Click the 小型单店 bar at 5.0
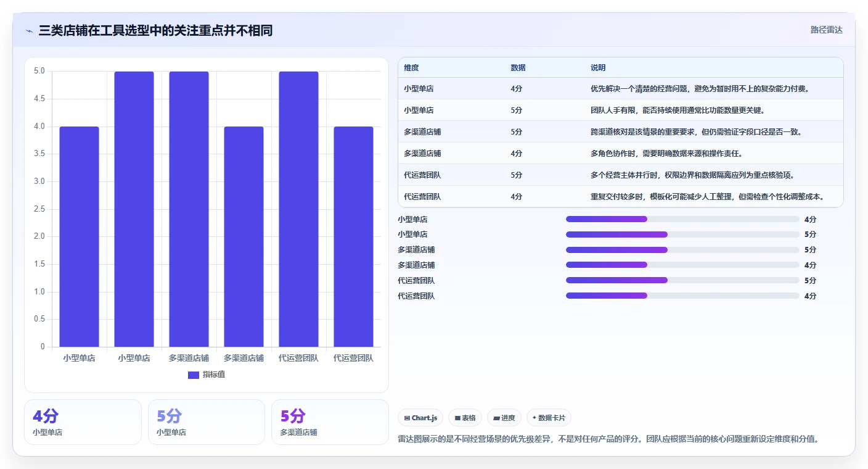The width and height of the screenshot is (868, 469). [x=134, y=209]
